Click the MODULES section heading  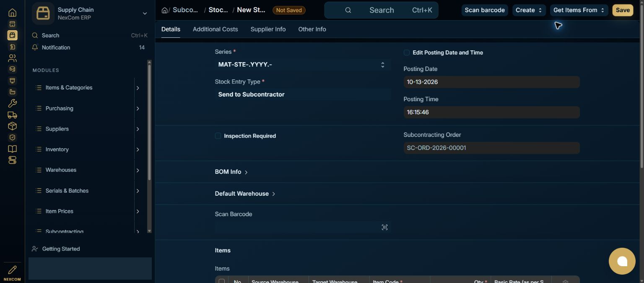coord(46,70)
